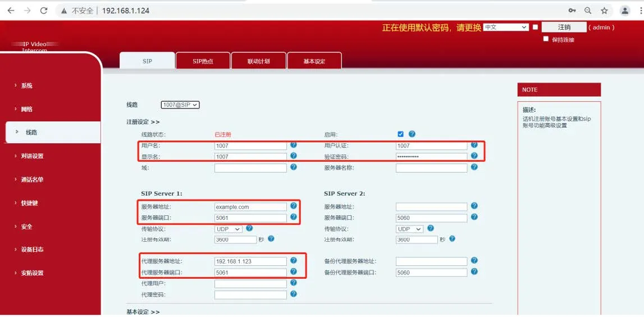644x317 pixels.
Task: Toggle the 启用 checkbox
Action: [400, 134]
